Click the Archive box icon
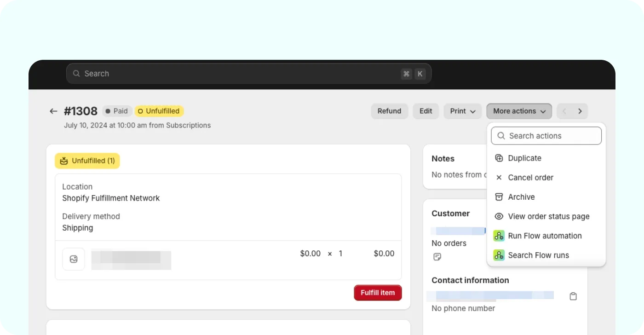Viewport: 644px width, 335px height. pos(499,196)
